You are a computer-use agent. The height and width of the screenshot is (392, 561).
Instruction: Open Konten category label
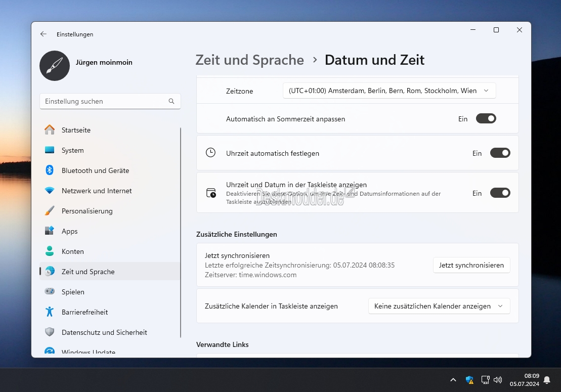point(73,251)
